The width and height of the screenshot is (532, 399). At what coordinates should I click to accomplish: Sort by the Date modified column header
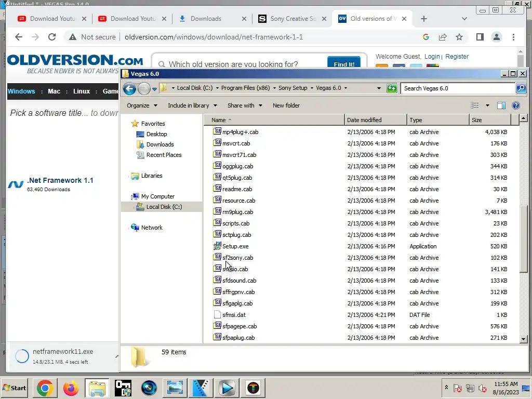pyautogui.click(x=376, y=120)
